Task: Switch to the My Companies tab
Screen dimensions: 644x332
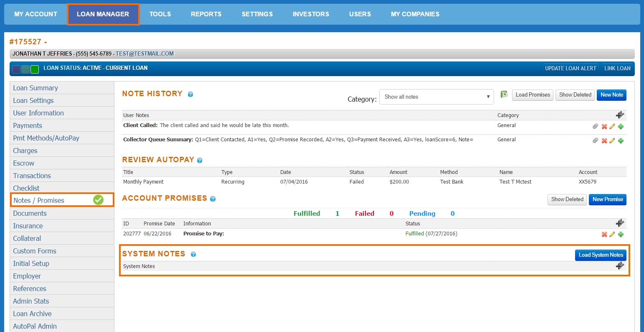Action: [415, 14]
